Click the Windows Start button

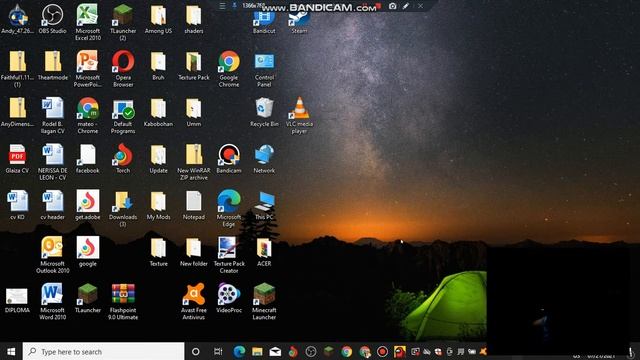11,351
